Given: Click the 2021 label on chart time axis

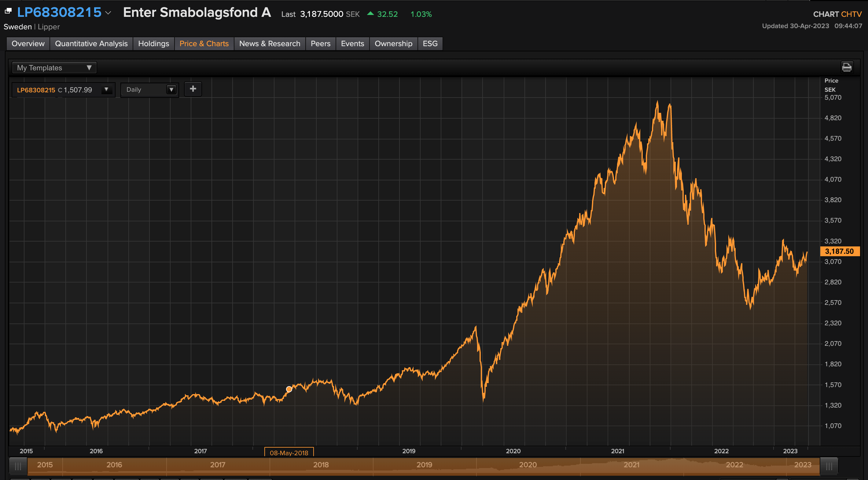Looking at the screenshot, I should point(617,451).
